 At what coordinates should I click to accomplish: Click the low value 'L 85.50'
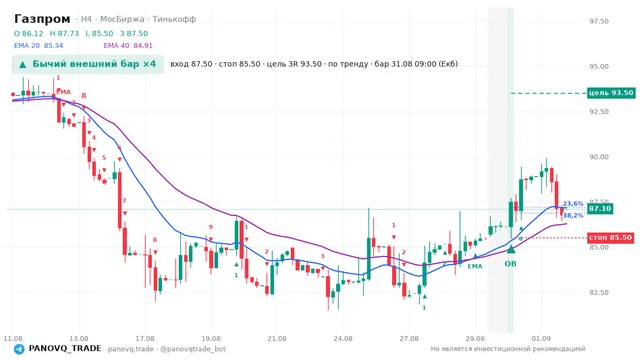pos(99,33)
